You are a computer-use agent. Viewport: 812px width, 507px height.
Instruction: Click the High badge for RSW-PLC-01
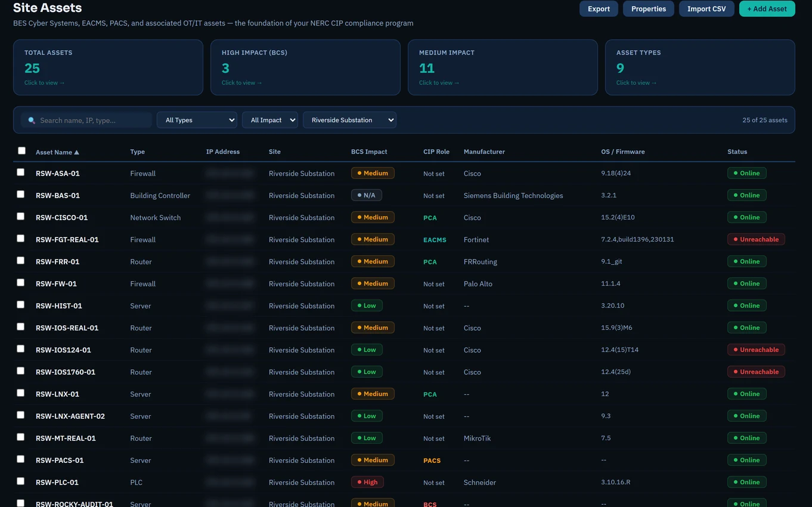367,482
